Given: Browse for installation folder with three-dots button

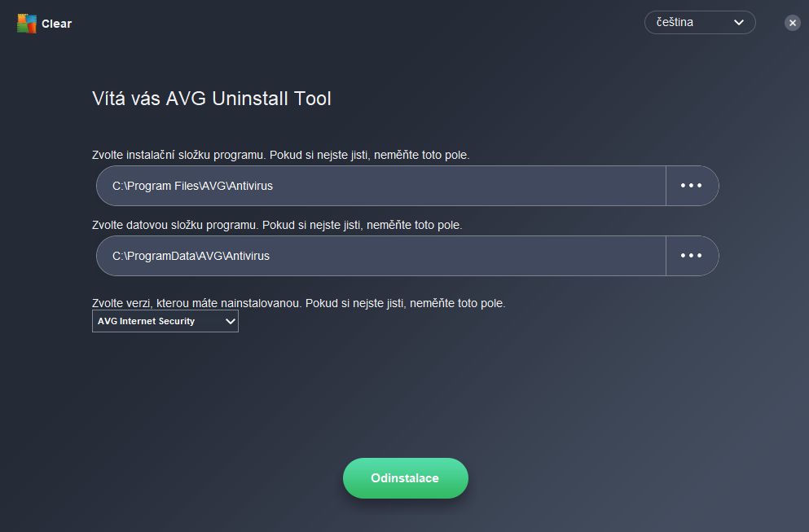Looking at the screenshot, I should 692,186.
